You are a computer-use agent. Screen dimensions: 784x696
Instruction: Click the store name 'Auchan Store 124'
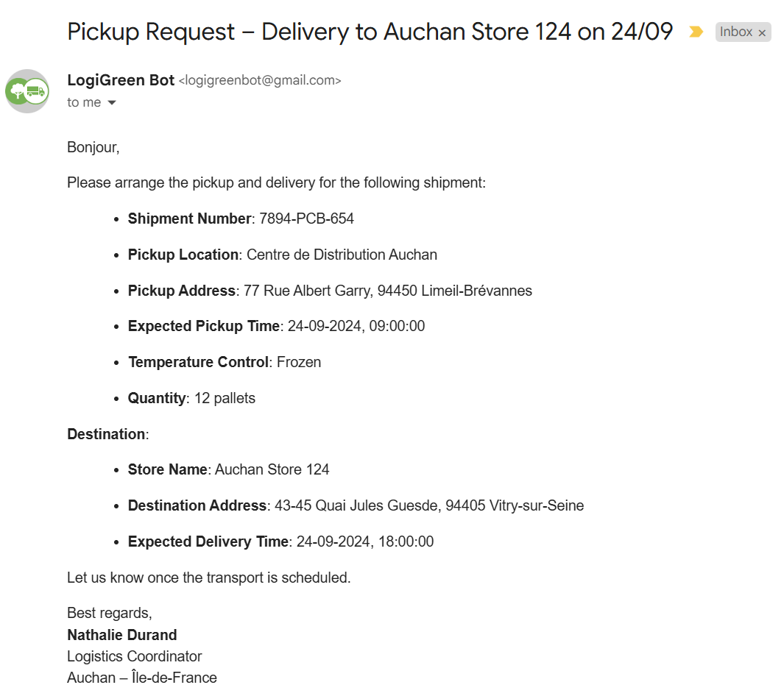(x=272, y=469)
